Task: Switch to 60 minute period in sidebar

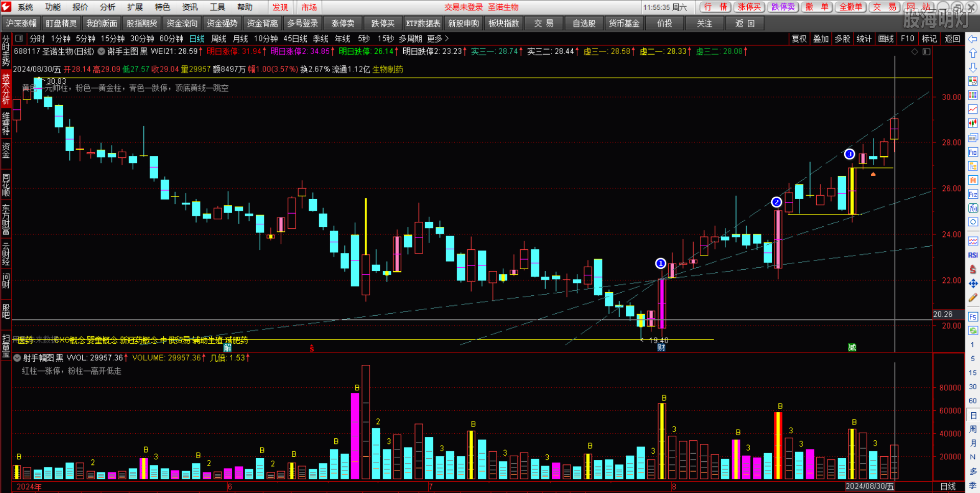Action: tap(973, 401)
